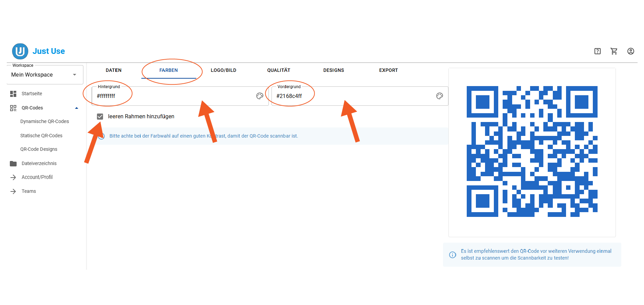Open Startseite in the sidebar

click(32, 94)
